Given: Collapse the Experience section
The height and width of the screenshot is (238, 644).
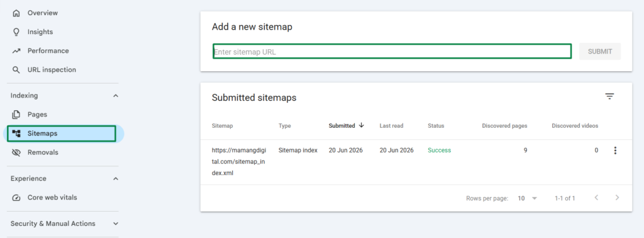Looking at the screenshot, I should point(116,179).
